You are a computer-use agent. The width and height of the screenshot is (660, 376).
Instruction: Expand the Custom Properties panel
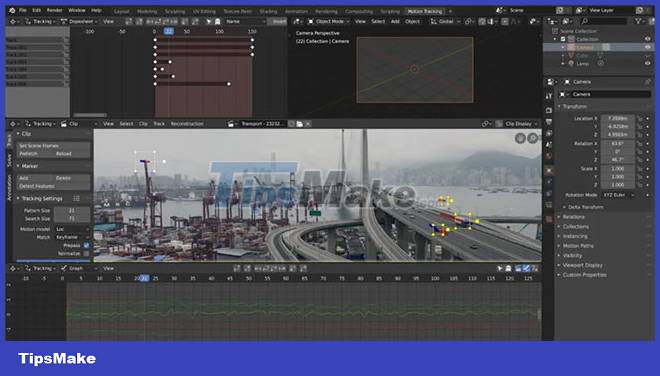(584, 275)
